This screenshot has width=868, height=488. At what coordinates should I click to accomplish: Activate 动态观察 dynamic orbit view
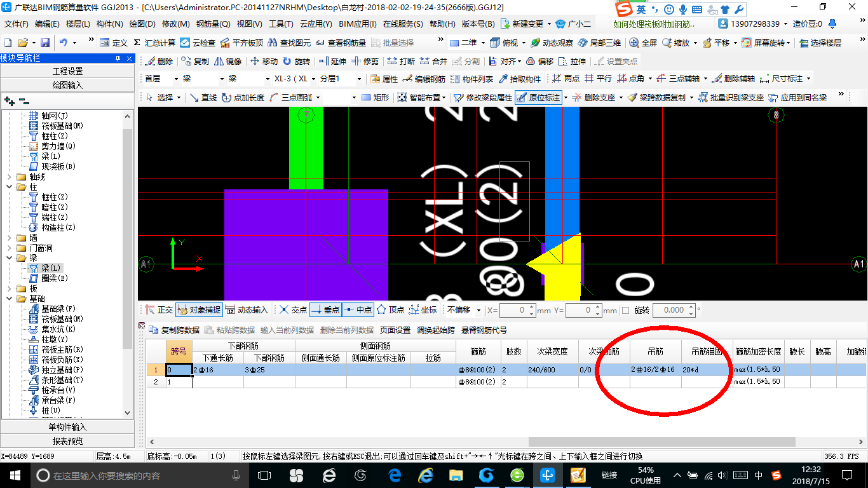pos(552,43)
